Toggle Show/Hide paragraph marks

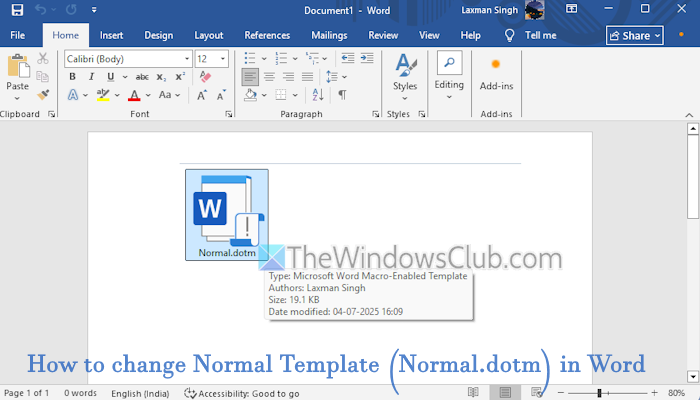[342, 95]
